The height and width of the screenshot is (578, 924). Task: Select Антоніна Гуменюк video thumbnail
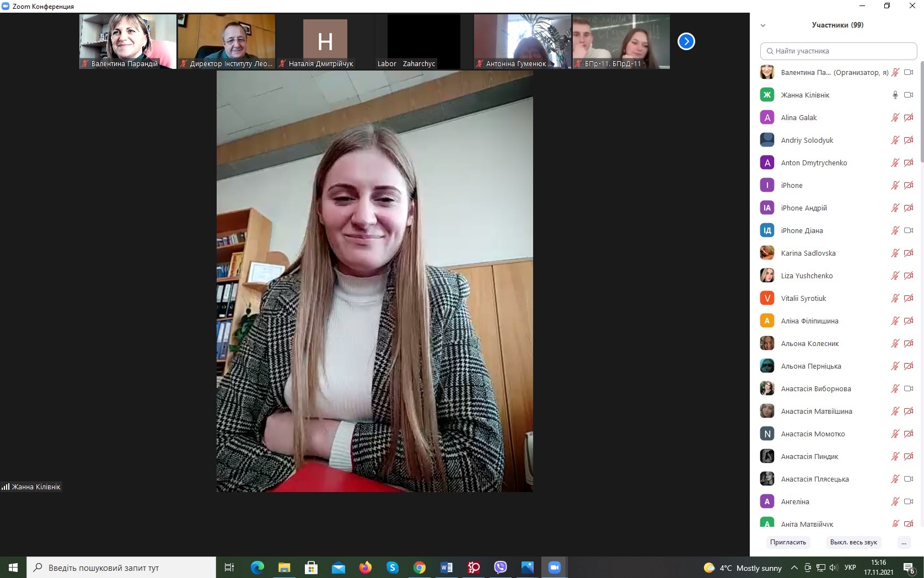click(x=522, y=41)
